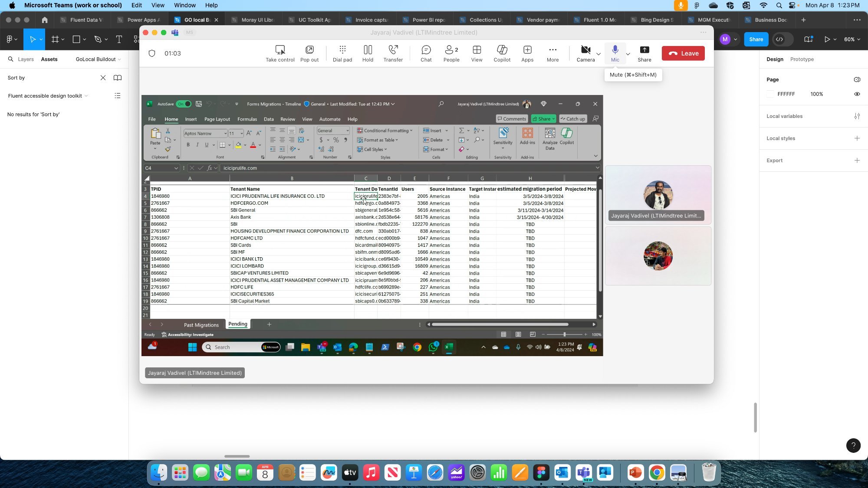Select the Formulas ribbon tab in Excel
Image resolution: width=868 pixels, height=488 pixels.
[247, 119]
